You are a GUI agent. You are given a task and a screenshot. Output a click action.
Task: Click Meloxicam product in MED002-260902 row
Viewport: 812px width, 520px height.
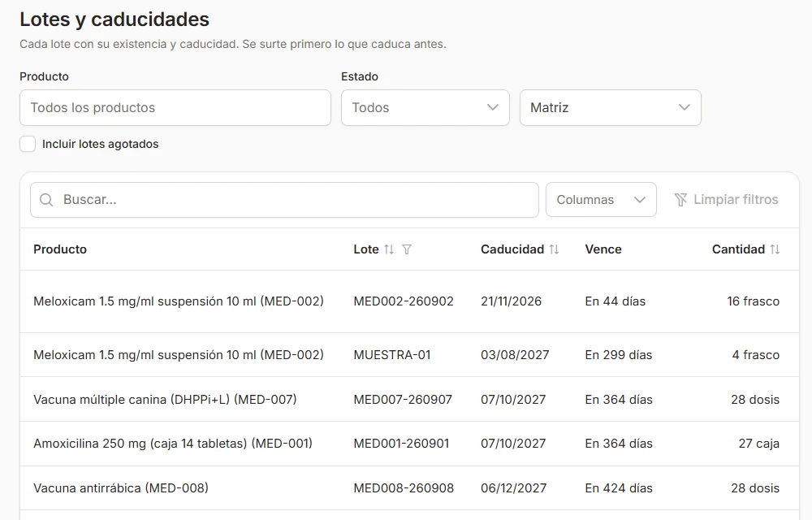tap(179, 301)
